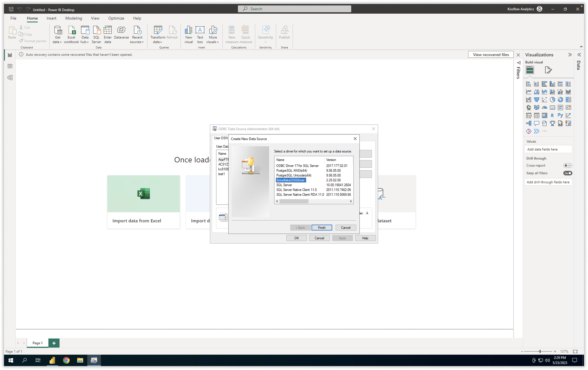The height and width of the screenshot is (370, 588).
Task: Pick the Table visual
Action: point(536,115)
